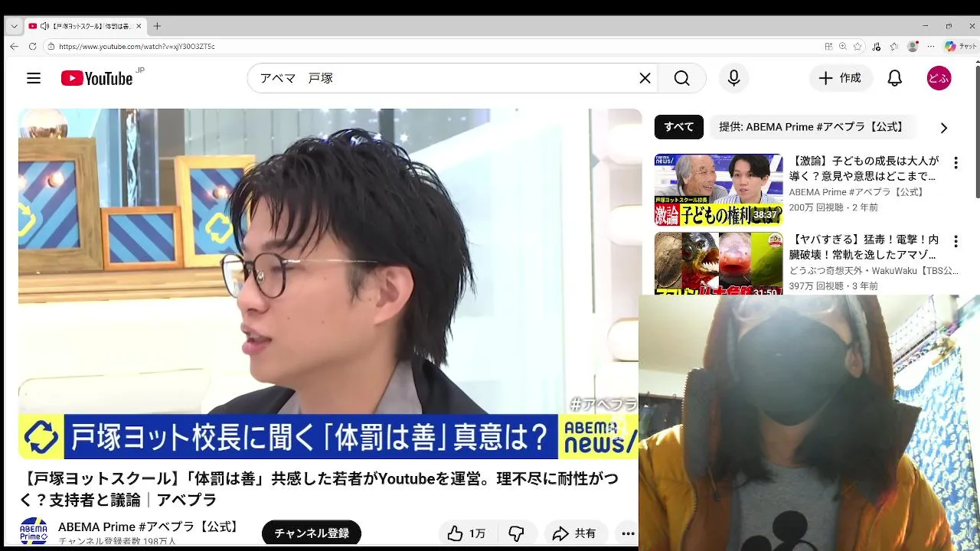980x551 pixels.
Task: Click the zoom magnifier in address bar
Action: tap(843, 46)
